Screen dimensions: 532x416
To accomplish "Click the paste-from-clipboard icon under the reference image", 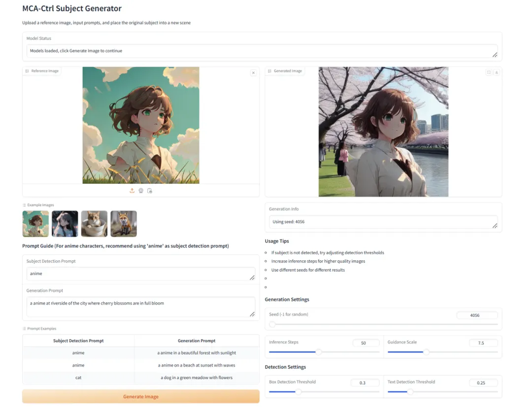I will point(150,191).
